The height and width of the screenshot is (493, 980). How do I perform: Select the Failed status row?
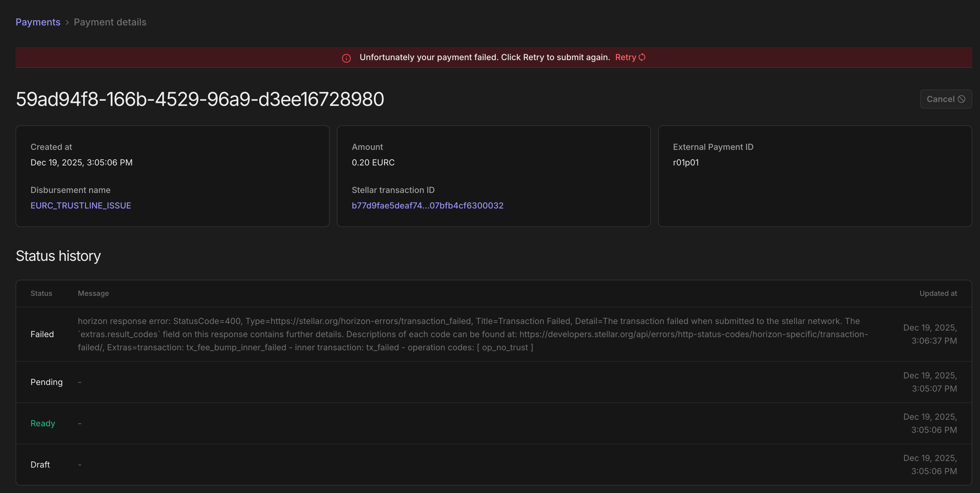click(x=42, y=334)
